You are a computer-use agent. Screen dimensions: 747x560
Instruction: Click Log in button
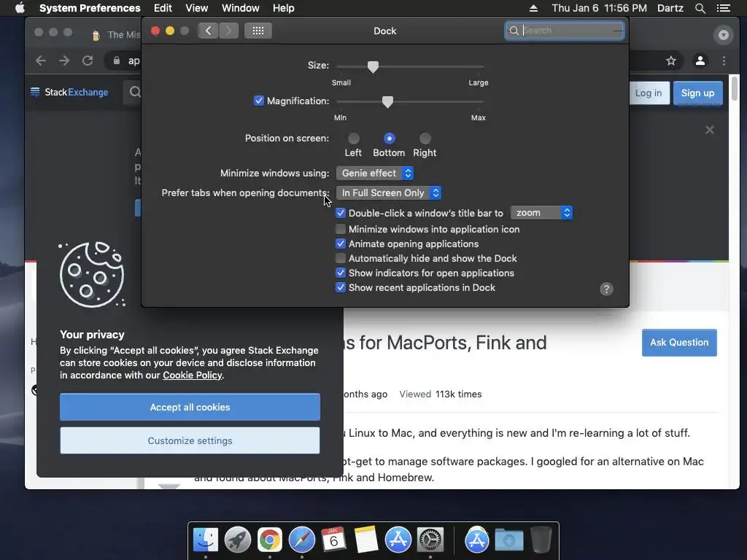click(x=648, y=93)
